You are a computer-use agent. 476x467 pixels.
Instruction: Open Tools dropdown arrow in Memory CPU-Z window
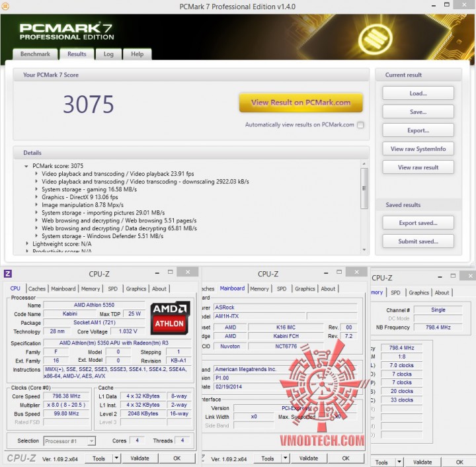(399, 462)
